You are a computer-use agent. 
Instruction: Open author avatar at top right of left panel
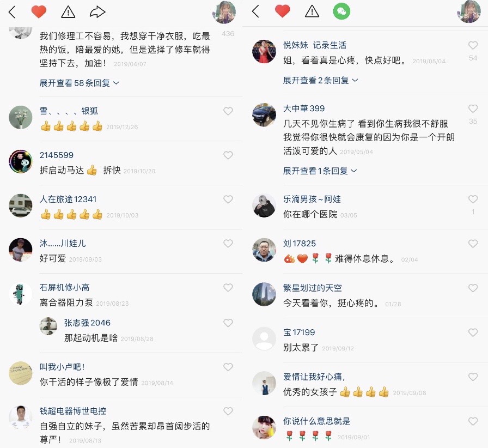[224, 12]
